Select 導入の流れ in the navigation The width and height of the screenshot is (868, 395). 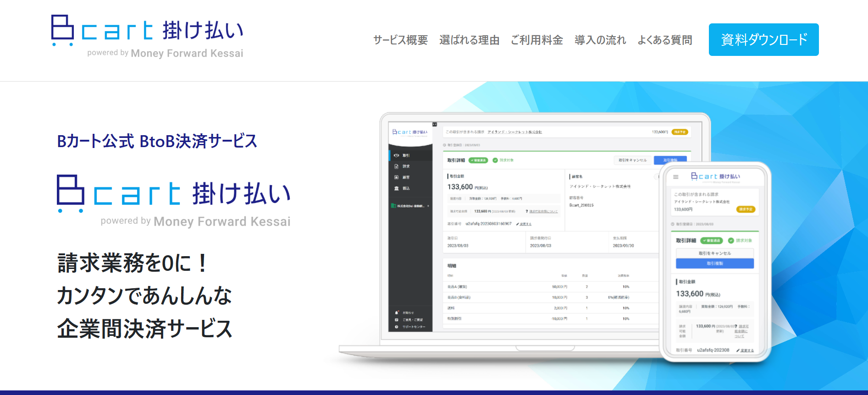600,40
